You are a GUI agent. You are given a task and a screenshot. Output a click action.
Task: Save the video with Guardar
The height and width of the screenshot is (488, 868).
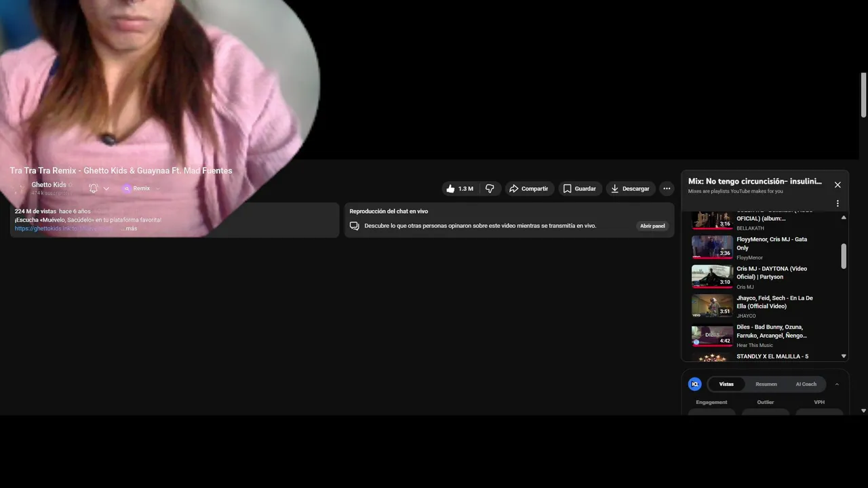pyautogui.click(x=580, y=188)
